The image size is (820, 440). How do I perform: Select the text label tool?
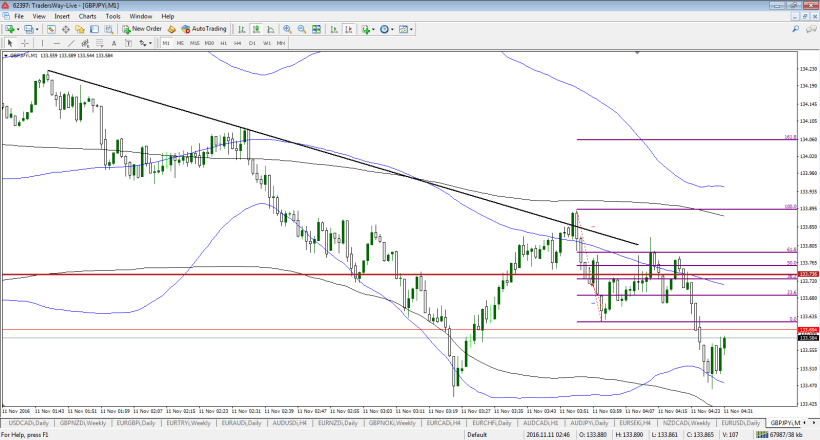click(x=114, y=43)
